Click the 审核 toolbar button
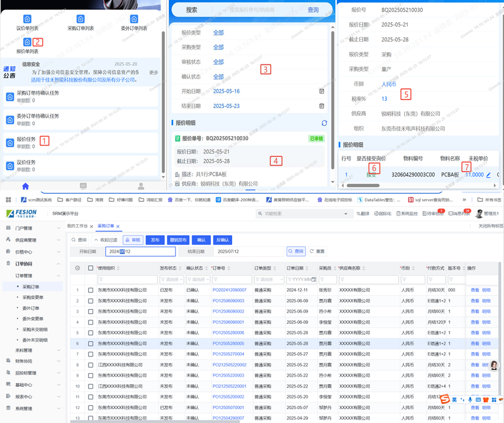 (133, 240)
